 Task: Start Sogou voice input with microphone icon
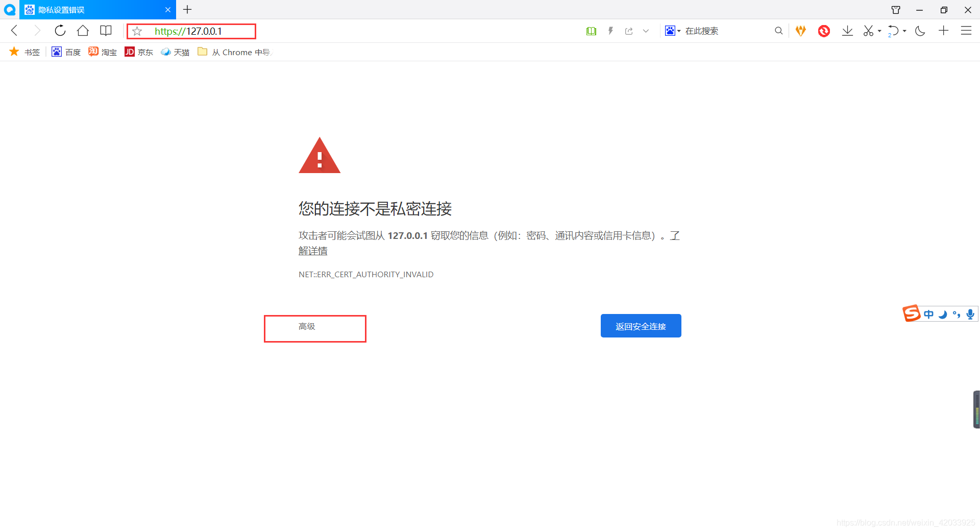click(970, 314)
